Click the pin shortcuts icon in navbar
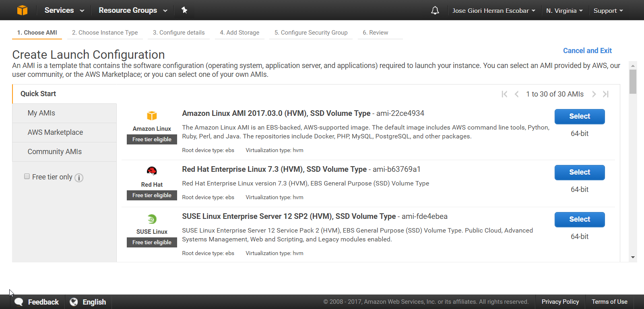This screenshot has width=644, height=309. pyautogui.click(x=184, y=10)
